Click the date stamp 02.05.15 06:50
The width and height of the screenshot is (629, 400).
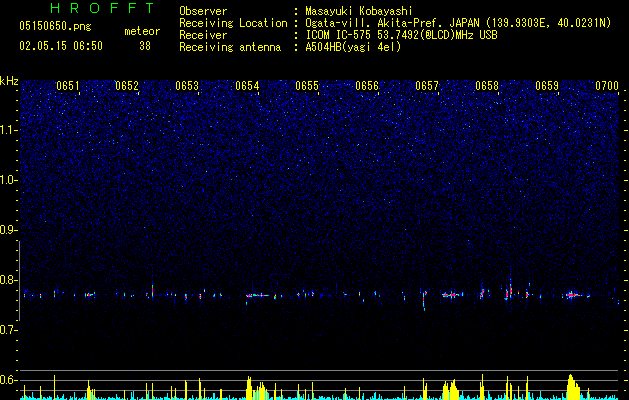click(x=61, y=46)
